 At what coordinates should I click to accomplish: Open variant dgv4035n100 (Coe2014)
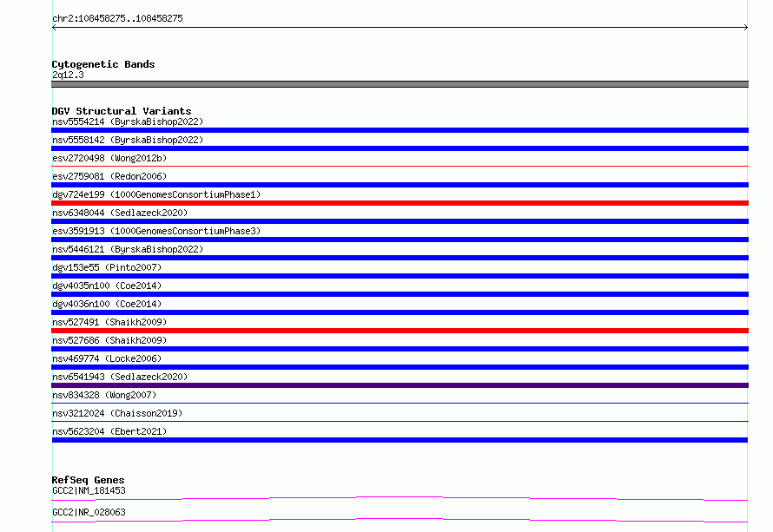tap(107, 286)
